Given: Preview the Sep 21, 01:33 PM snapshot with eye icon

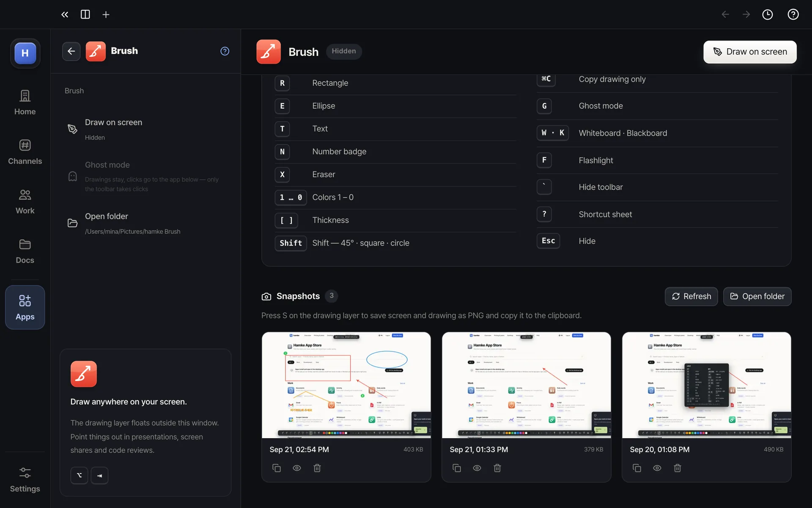Looking at the screenshot, I should click(477, 468).
